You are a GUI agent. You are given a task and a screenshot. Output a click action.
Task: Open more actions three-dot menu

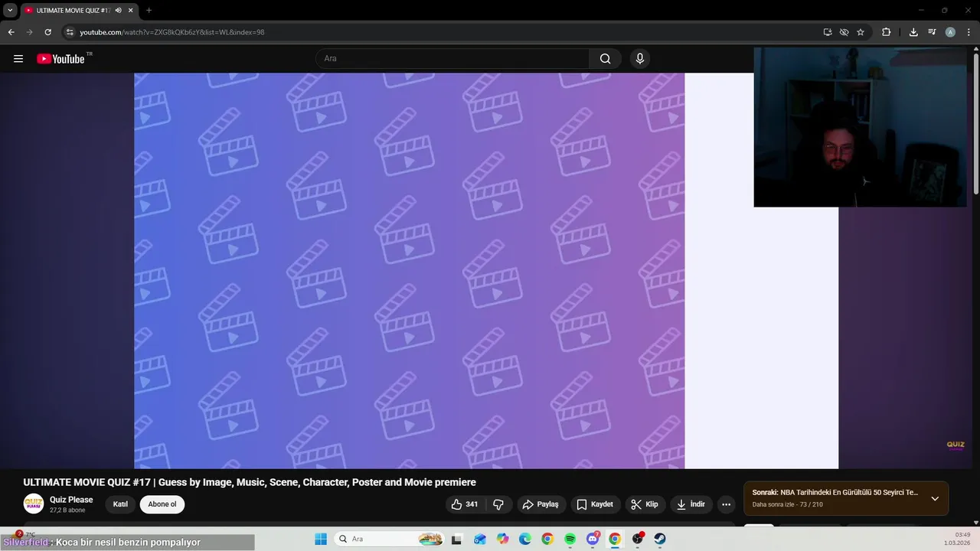pyautogui.click(x=726, y=504)
